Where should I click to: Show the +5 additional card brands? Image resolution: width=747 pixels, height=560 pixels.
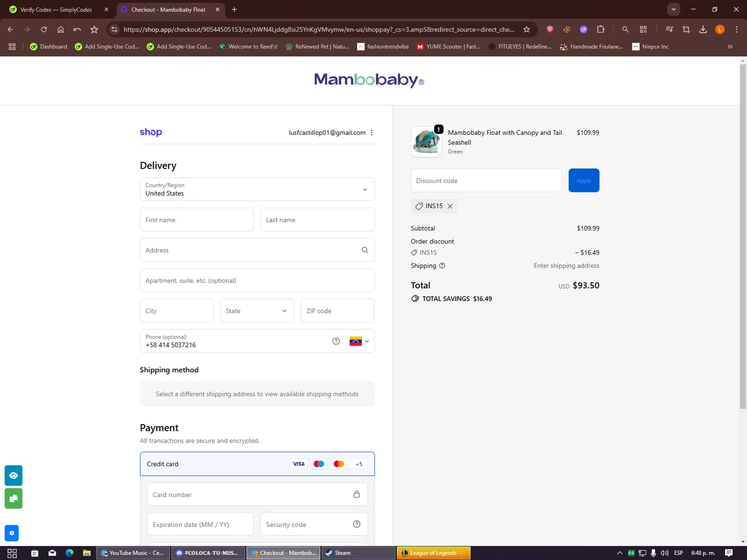pyautogui.click(x=359, y=464)
